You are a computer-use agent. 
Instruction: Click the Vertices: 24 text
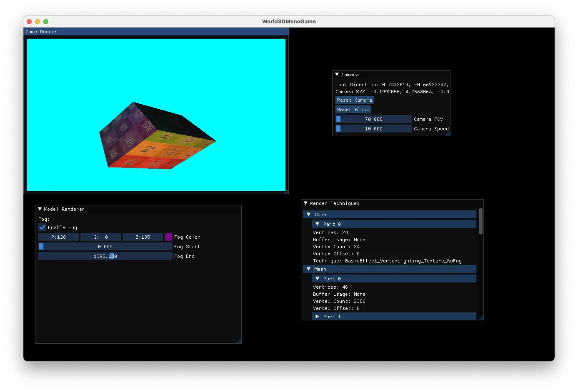(330, 232)
